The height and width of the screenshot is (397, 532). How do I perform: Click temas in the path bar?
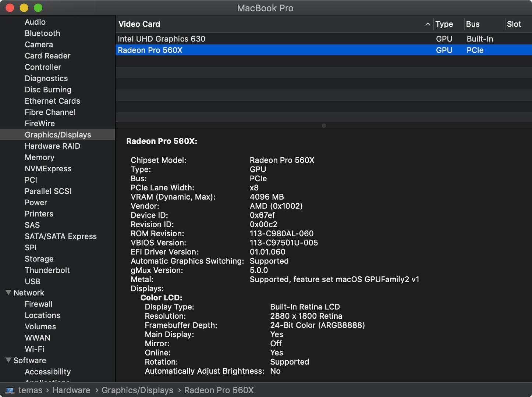pyautogui.click(x=30, y=390)
